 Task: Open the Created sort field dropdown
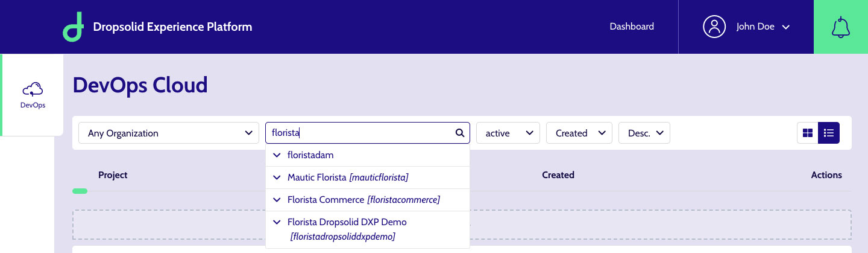(579, 133)
